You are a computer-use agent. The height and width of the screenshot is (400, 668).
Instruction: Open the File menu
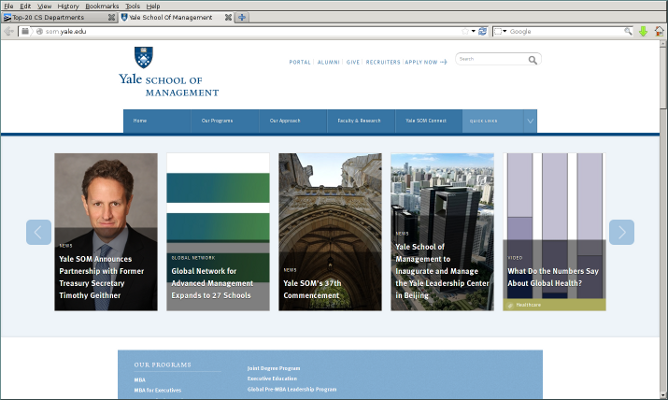9,6
